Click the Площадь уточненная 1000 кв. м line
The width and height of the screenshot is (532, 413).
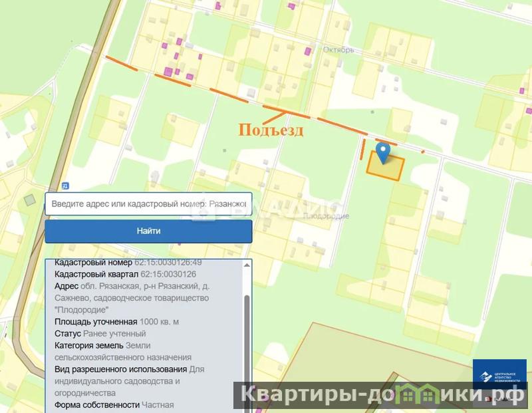pyautogui.click(x=116, y=322)
